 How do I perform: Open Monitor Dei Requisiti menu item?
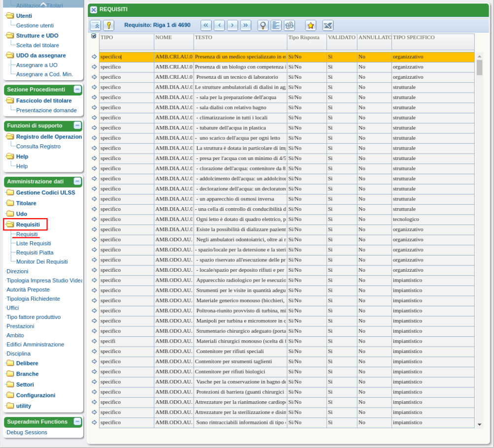coord(42,261)
